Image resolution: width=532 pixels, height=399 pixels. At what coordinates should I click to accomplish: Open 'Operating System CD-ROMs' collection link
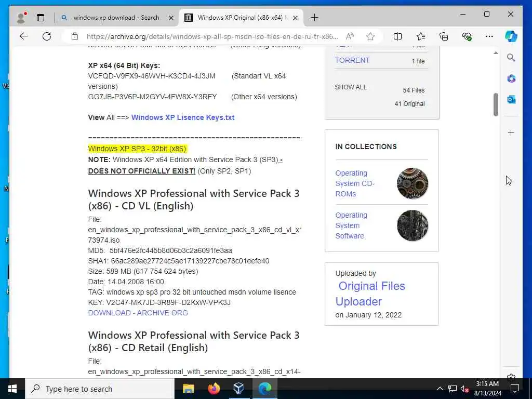(355, 183)
